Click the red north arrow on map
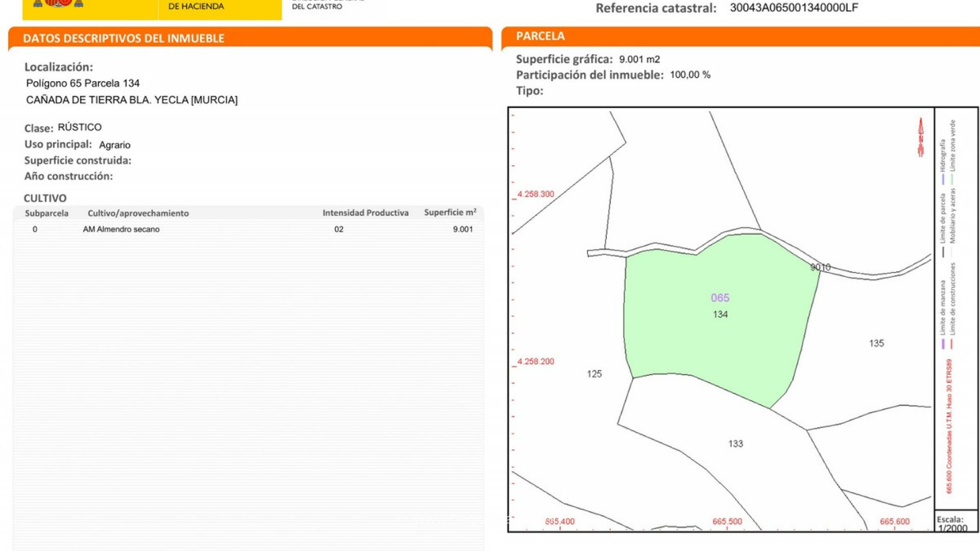The width and height of the screenshot is (980, 551). click(x=921, y=138)
